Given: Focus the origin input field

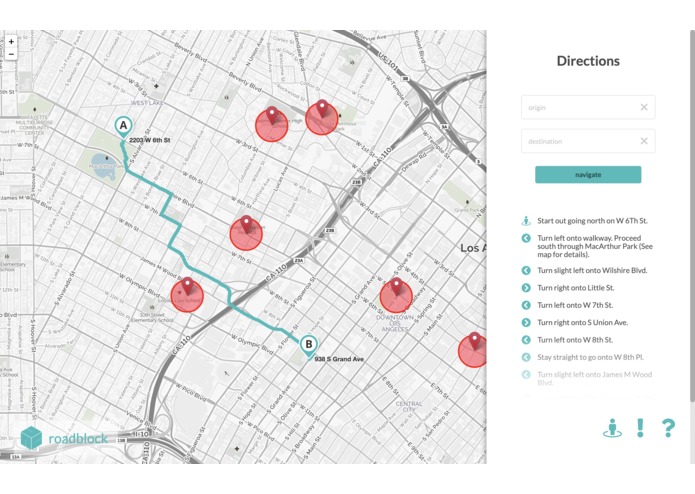Looking at the screenshot, I should (x=588, y=107).
